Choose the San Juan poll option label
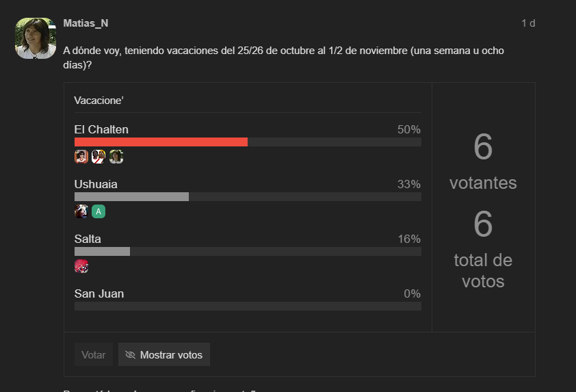 click(99, 293)
